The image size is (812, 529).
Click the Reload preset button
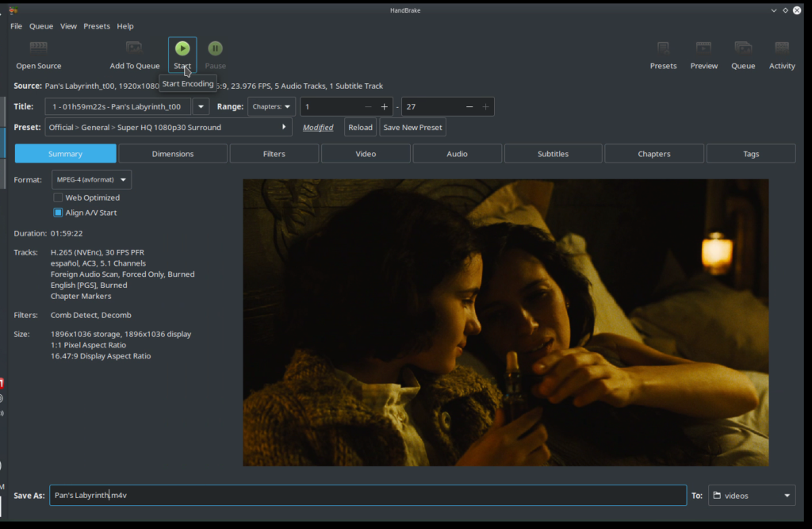[361, 128]
